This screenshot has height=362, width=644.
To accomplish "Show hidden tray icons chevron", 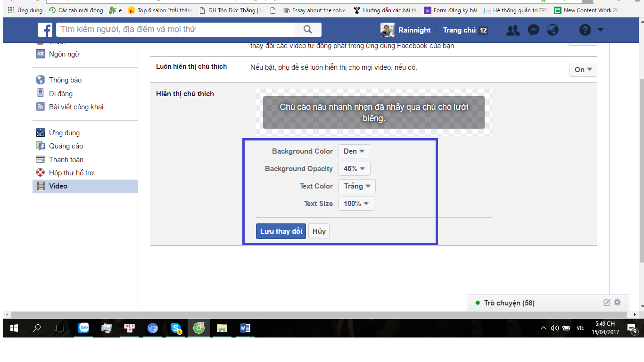I will pos(544,328).
